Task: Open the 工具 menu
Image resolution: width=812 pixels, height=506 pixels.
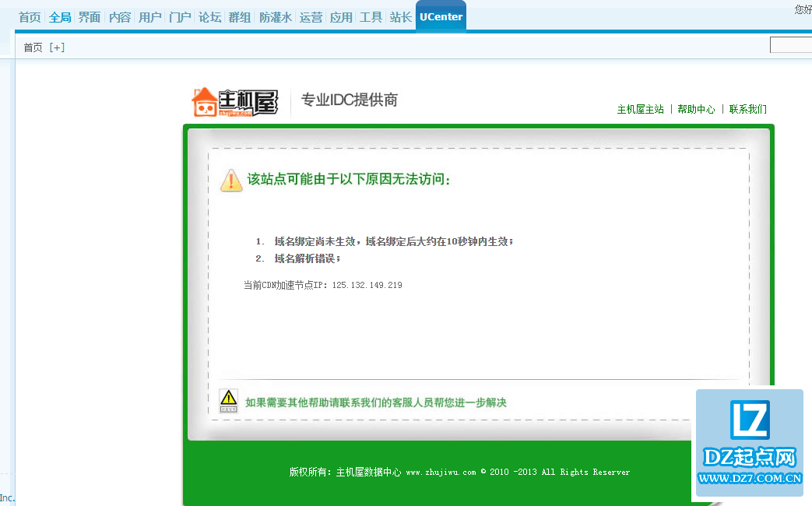Action: tap(371, 17)
